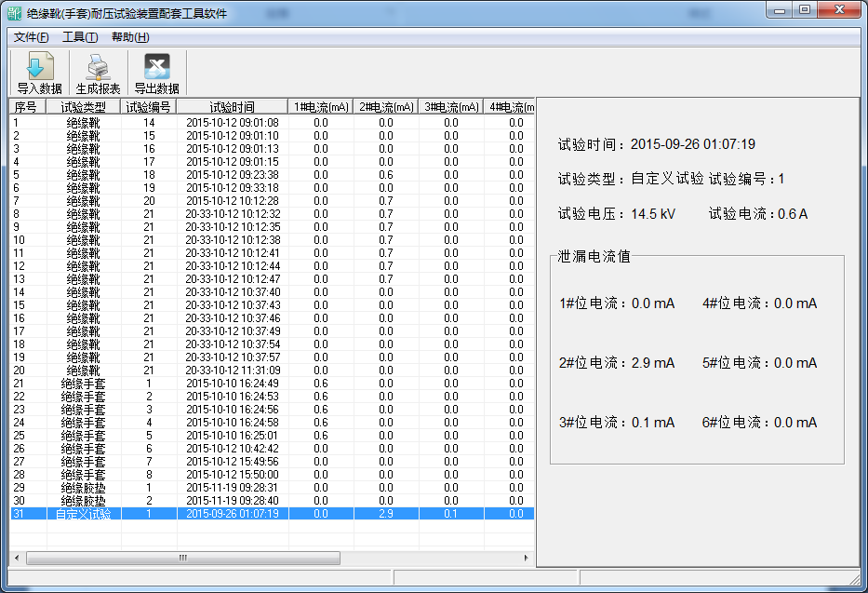Select 绝缘胶垫 row at 2015-11-19 09:28:31
Screen dimensions: 868x593
[272, 487]
